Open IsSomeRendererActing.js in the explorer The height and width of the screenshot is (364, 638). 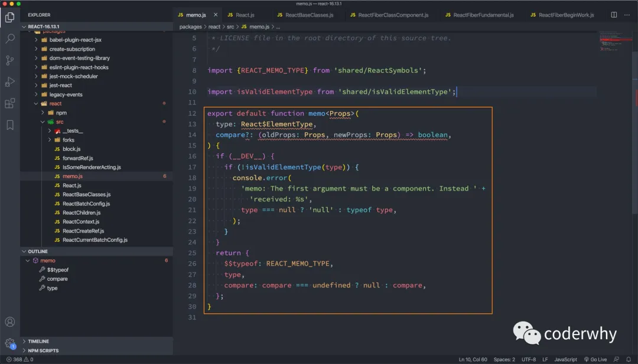96,167
